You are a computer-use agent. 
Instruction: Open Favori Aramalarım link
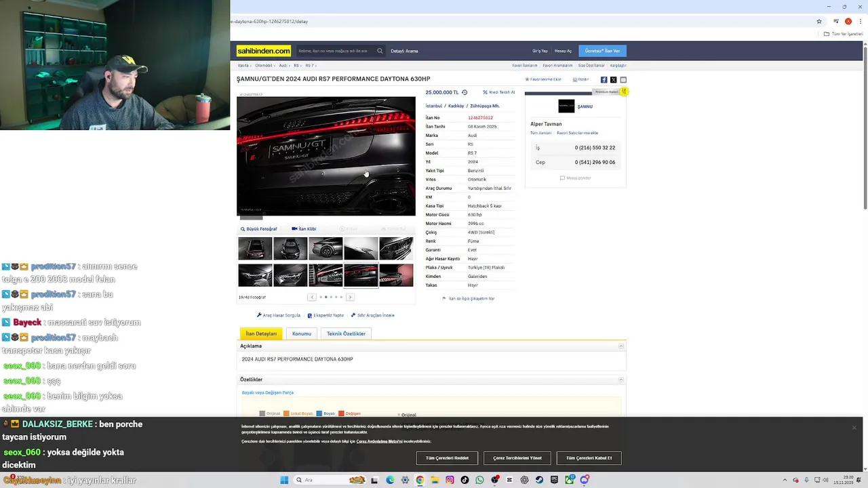pos(557,66)
